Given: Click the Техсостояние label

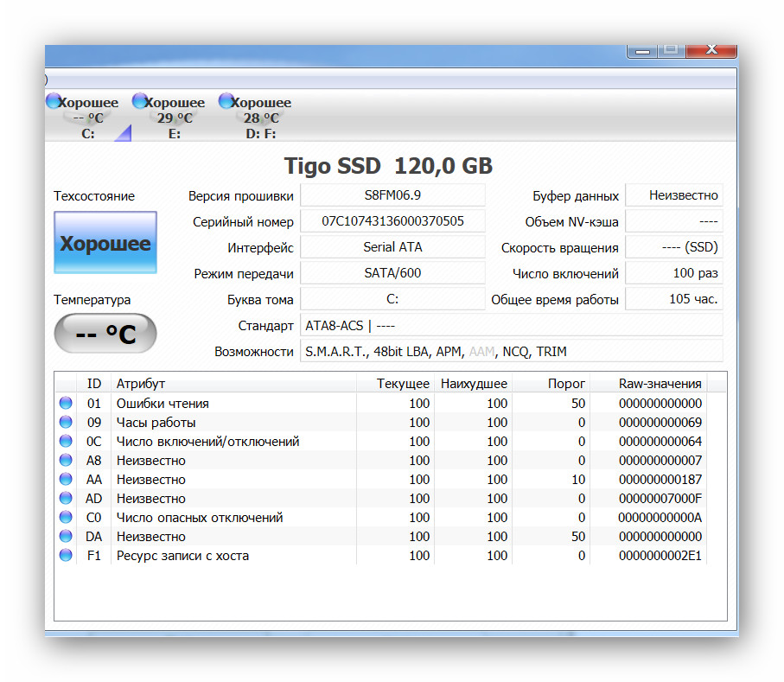Looking at the screenshot, I should click(94, 196).
